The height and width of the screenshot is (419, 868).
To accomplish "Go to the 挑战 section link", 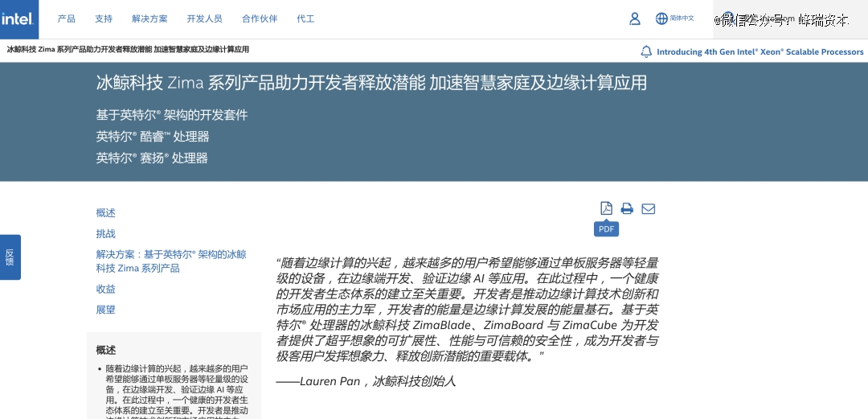I will (106, 234).
